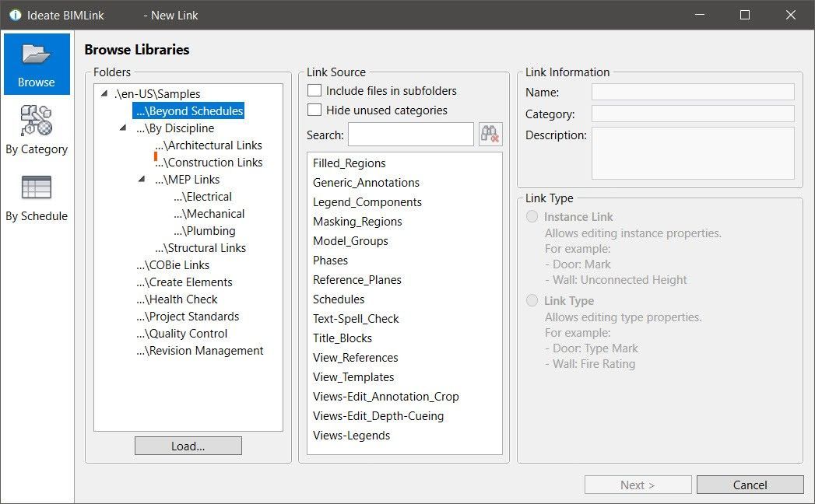This screenshot has width=815, height=504.
Task: Select the Structural Links folder
Action: click(x=201, y=248)
